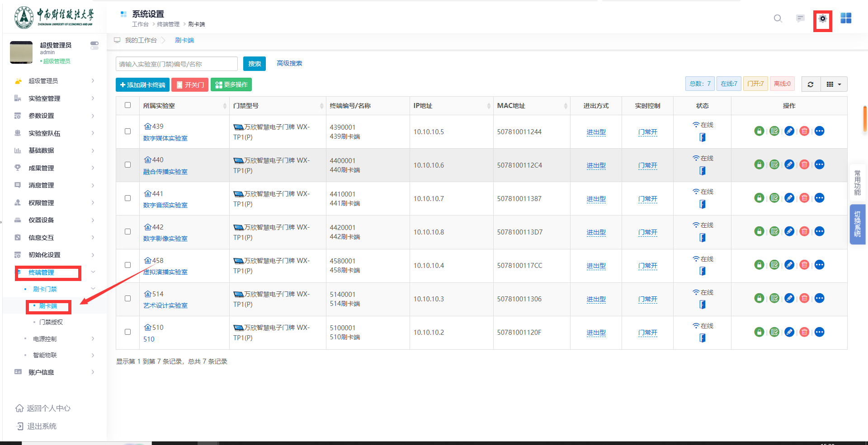
Task: Open the four-square app grid icon
Action: click(x=845, y=19)
